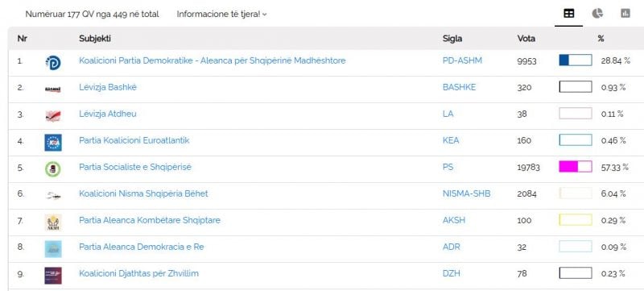Expand the Informacione të tjera dropdown

coord(222,14)
